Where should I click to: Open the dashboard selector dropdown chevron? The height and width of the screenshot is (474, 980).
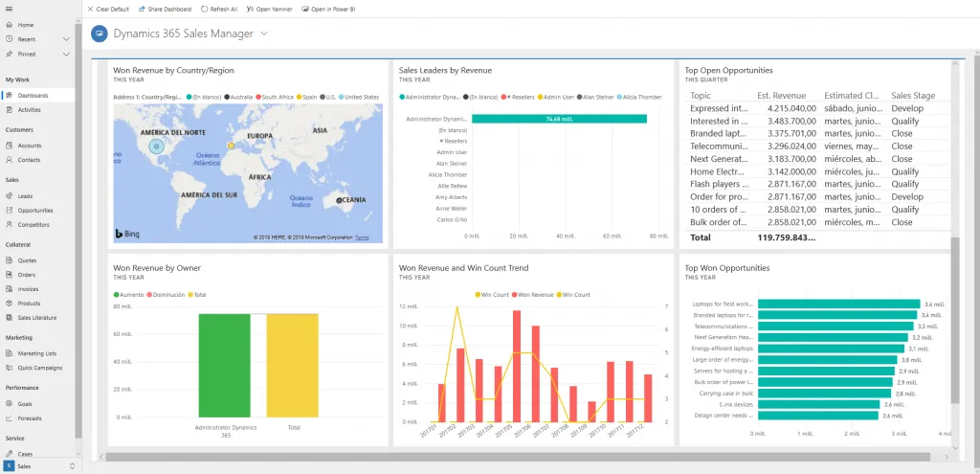pyautogui.click(x=264, y=34)
